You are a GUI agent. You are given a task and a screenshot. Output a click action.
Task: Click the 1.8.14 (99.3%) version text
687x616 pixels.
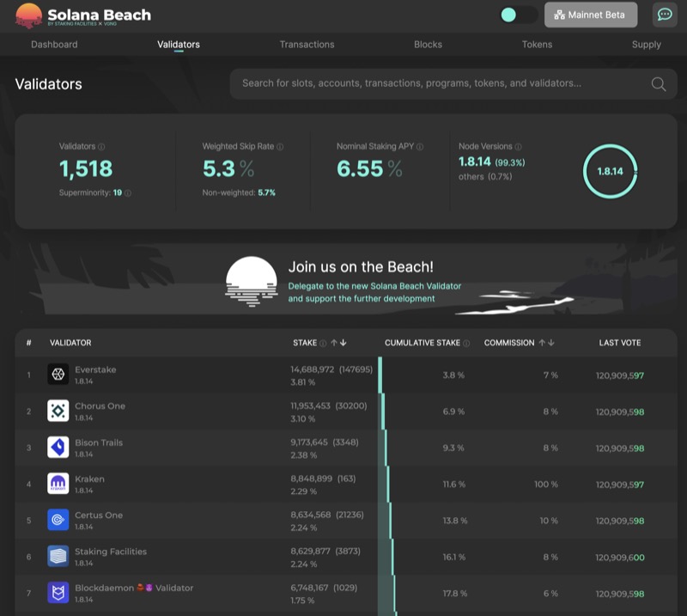point(491,162)
